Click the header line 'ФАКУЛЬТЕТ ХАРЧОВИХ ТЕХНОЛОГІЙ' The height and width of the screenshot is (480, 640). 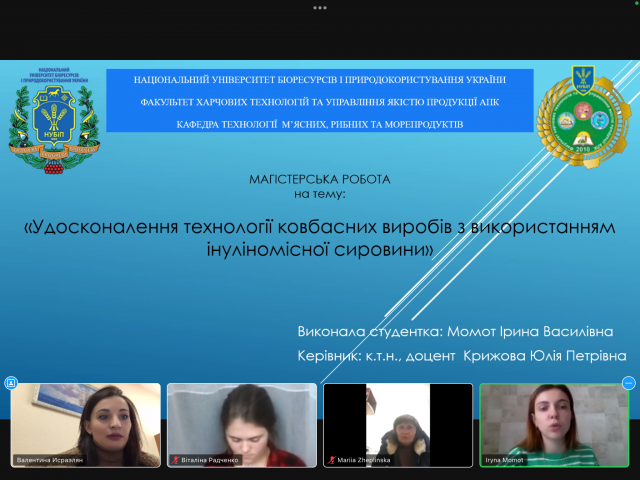tap(320, 102)
